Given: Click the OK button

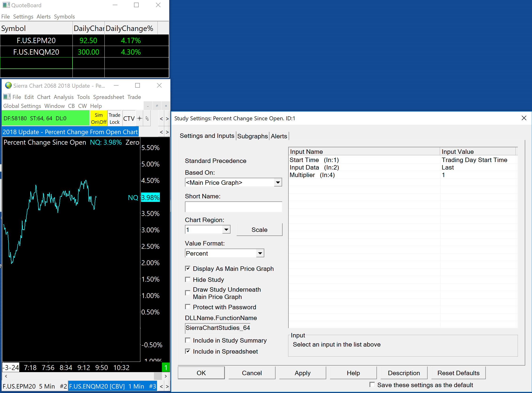Looking at the screenshot, I should coord(201,373).
